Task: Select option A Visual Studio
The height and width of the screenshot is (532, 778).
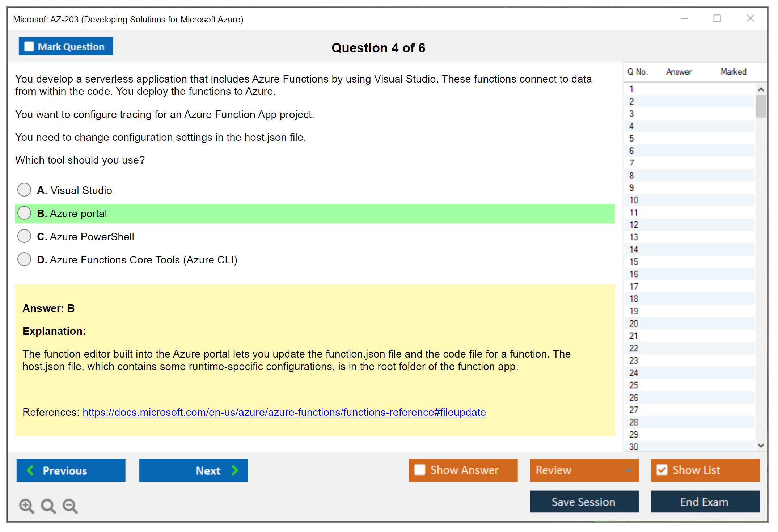Action: click(24, 190)
